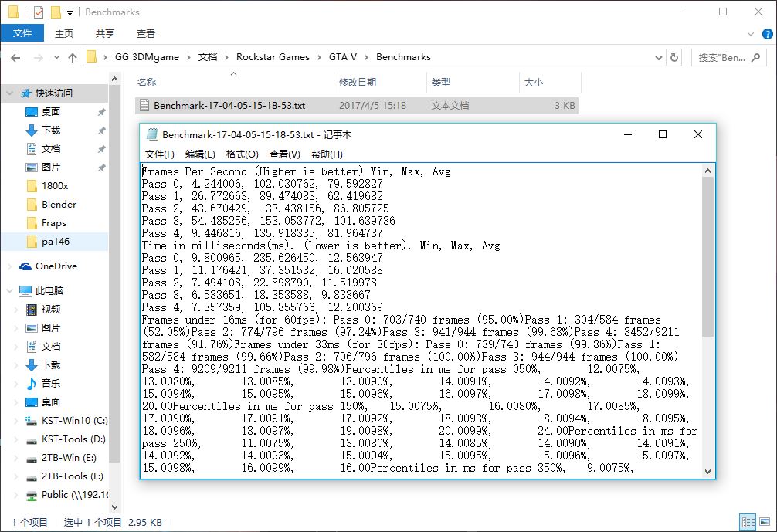The width and height of the screenshot is (777, 532).
Task: Open the customize quick access toolbar dropdown
Action: coord(70,12)
